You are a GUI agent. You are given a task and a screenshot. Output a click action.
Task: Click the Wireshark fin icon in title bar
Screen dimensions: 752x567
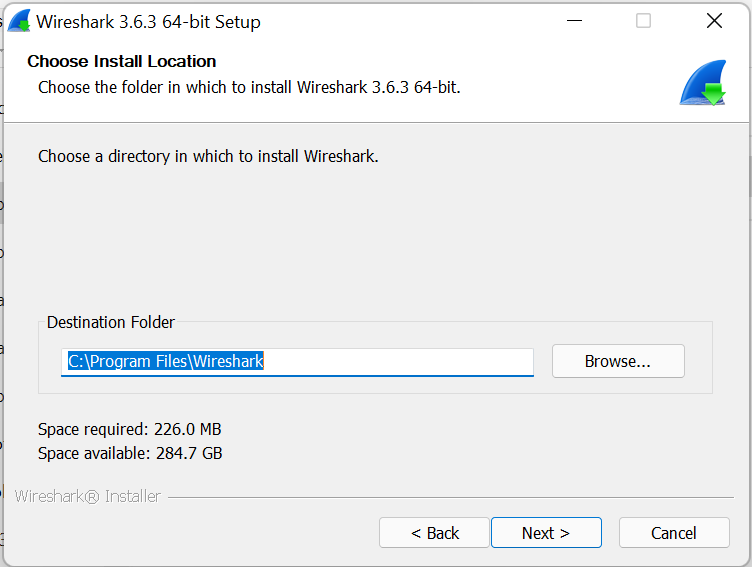[19, 21]
